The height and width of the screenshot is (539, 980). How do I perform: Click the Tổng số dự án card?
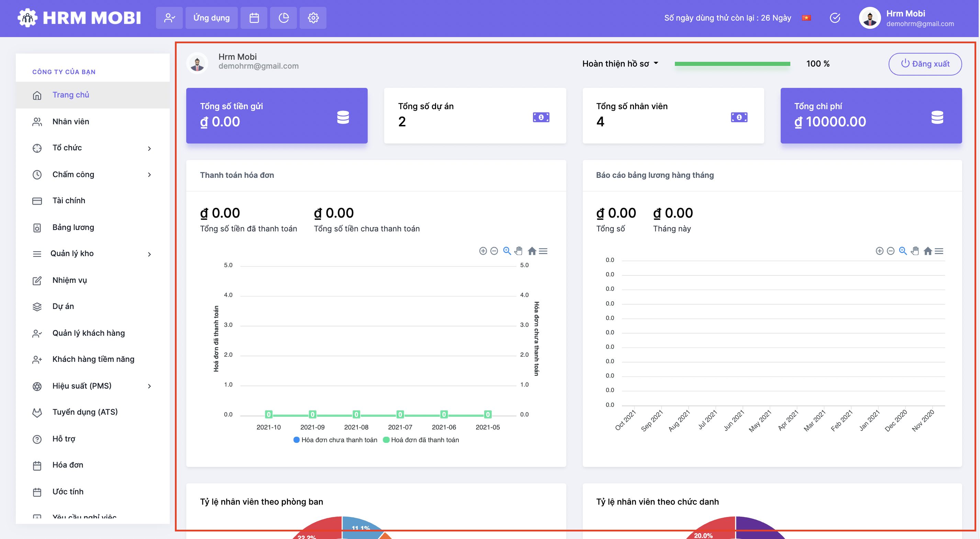point(475,116)
